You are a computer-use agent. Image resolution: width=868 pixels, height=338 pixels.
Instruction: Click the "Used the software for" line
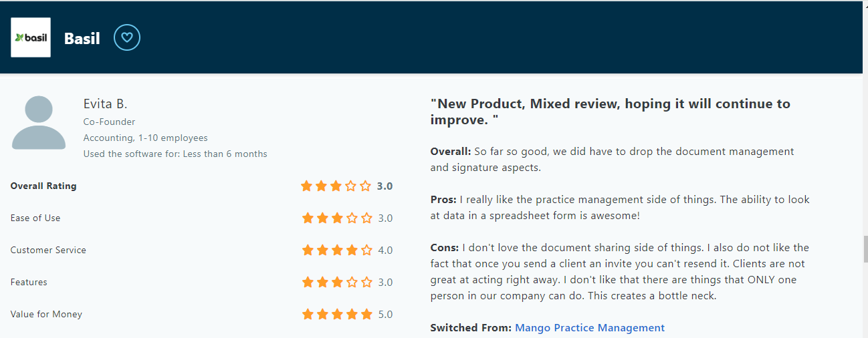click(x=175, y=154)
